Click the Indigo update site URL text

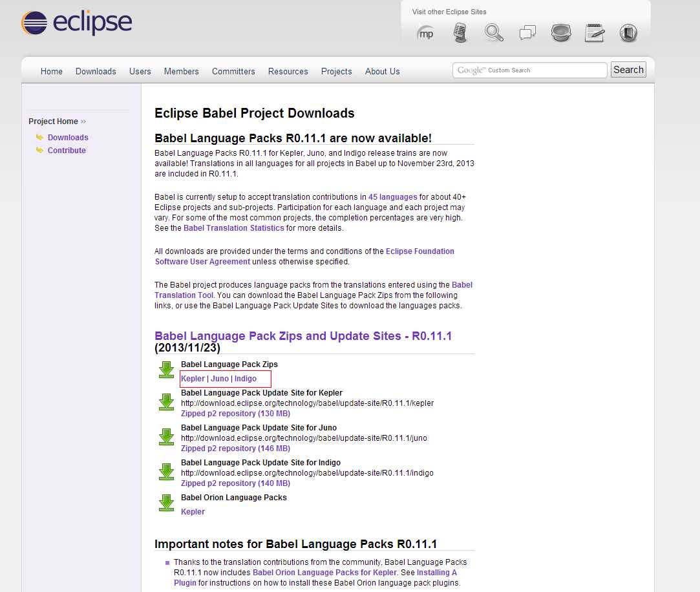[x=307, y=473]
